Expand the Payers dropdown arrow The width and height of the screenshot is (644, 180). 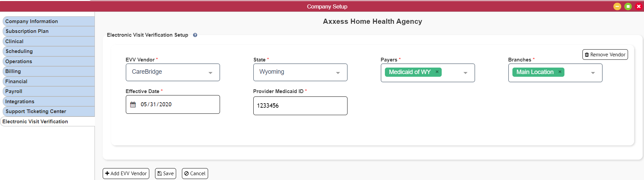click(x=465, y=73)
